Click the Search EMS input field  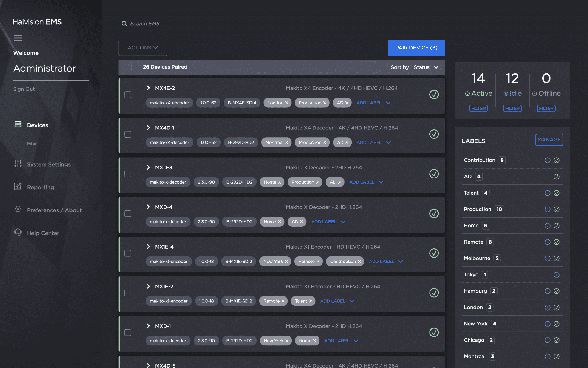[344, 24]
